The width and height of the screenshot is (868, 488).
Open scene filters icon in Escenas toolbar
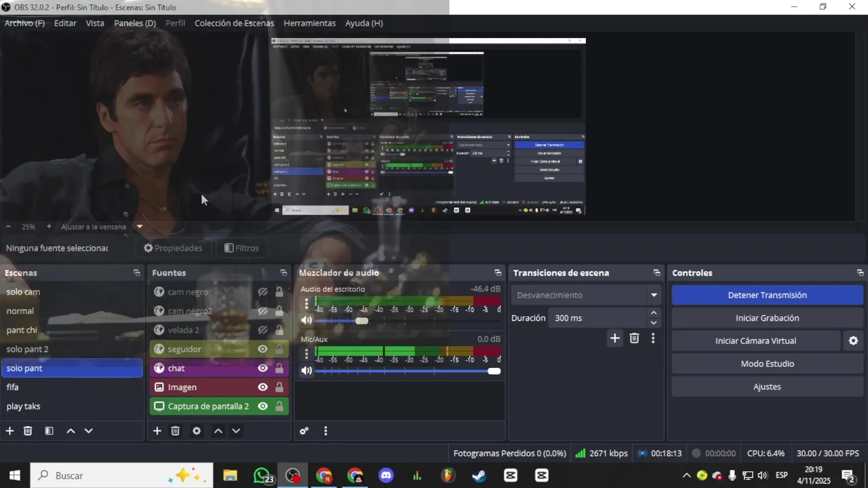tap(49, 431)
